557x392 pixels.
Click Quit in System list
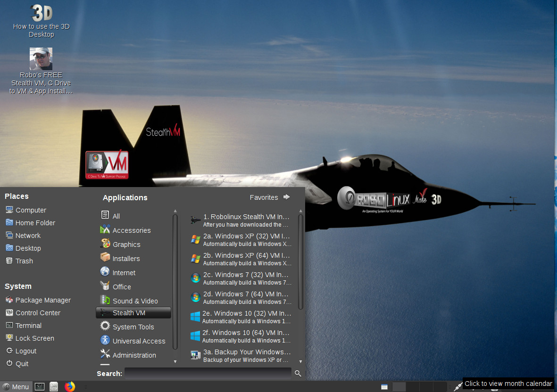(x=17, y=364)
